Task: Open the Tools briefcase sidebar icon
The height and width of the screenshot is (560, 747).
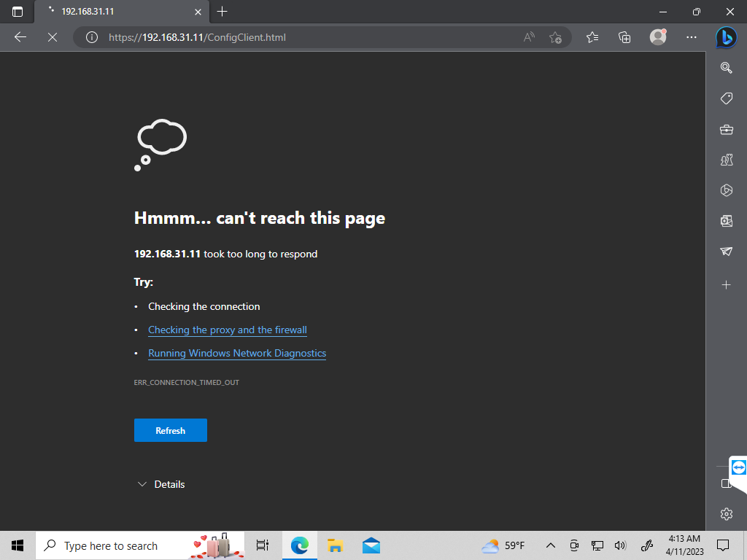Action: click(726, 130)
